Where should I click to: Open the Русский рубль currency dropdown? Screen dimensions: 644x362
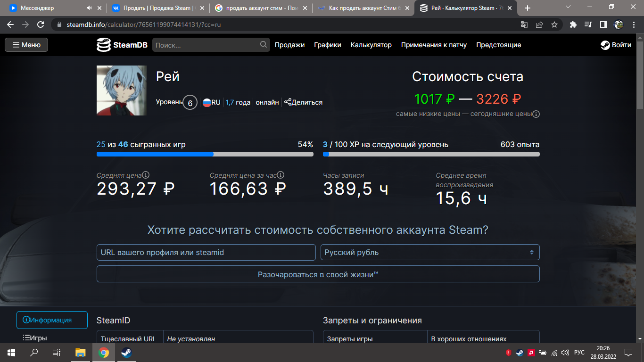(x=430, y=252)
